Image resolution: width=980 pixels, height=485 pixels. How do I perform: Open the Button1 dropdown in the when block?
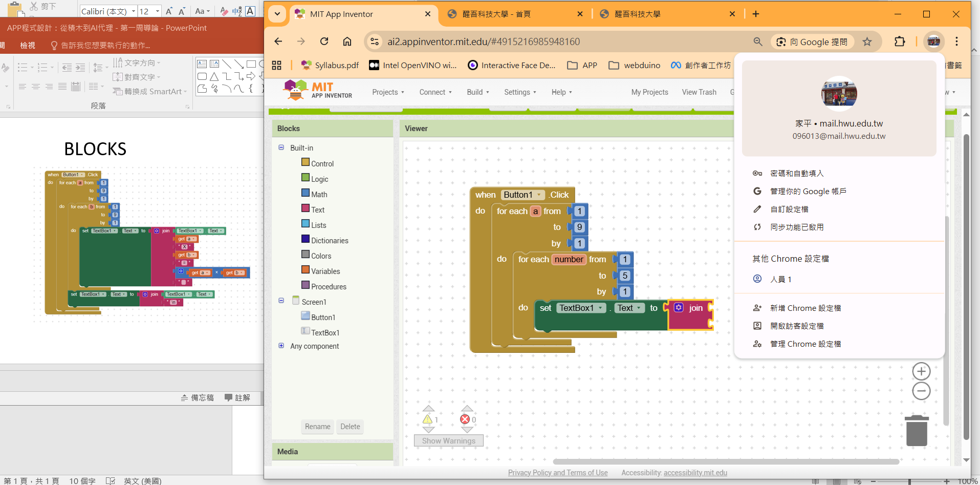[x=539, y=195]
